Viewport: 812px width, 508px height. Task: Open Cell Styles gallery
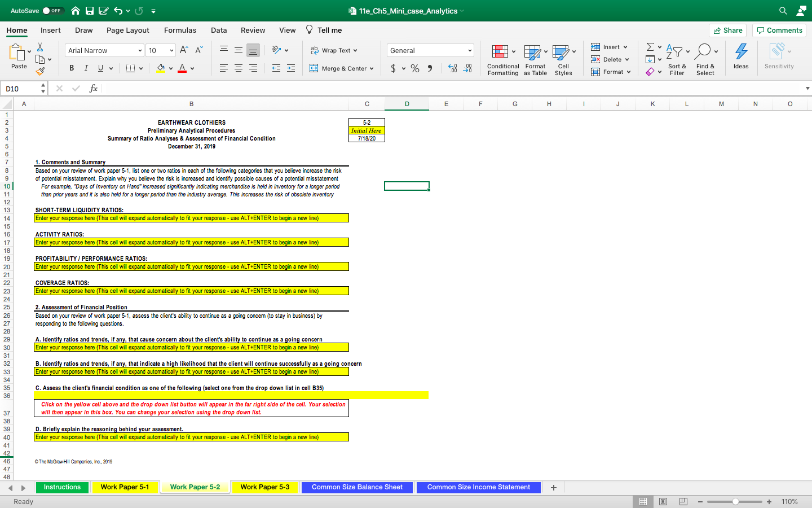click(564, 60)
